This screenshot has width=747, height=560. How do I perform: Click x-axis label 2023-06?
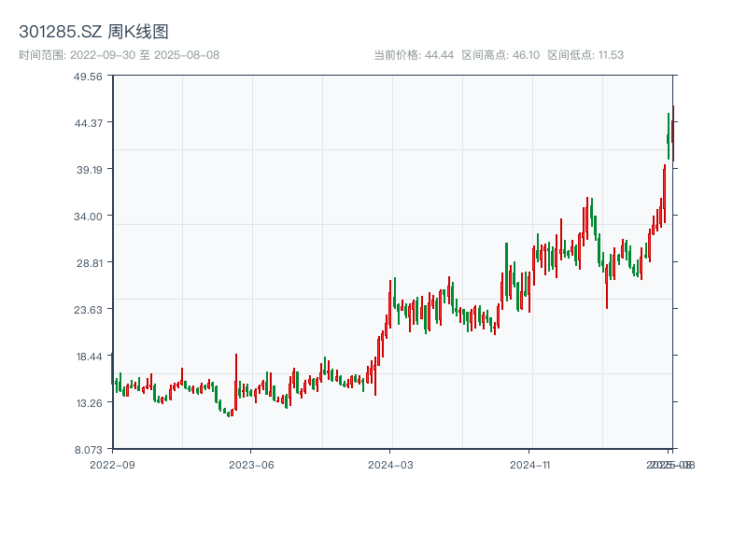click(251, 465)
